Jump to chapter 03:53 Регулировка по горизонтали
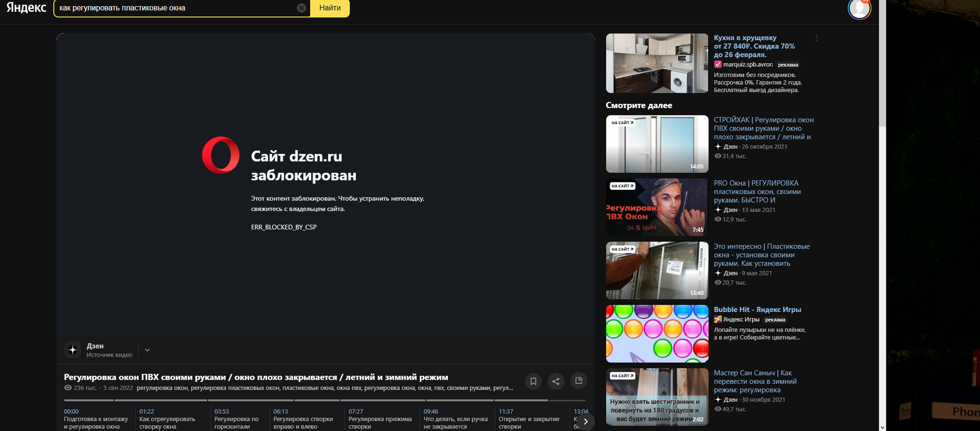Screen dimensions: 980x431 point(237,419)
